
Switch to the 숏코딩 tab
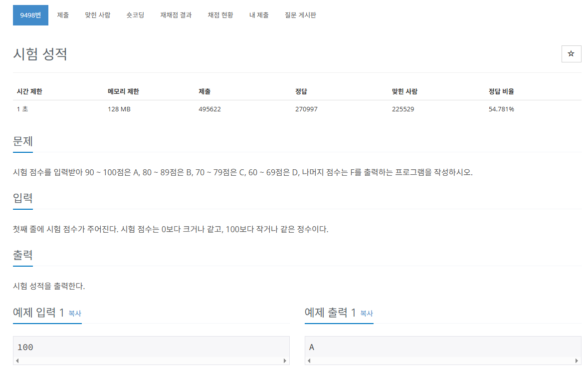(x=135, y=15)
